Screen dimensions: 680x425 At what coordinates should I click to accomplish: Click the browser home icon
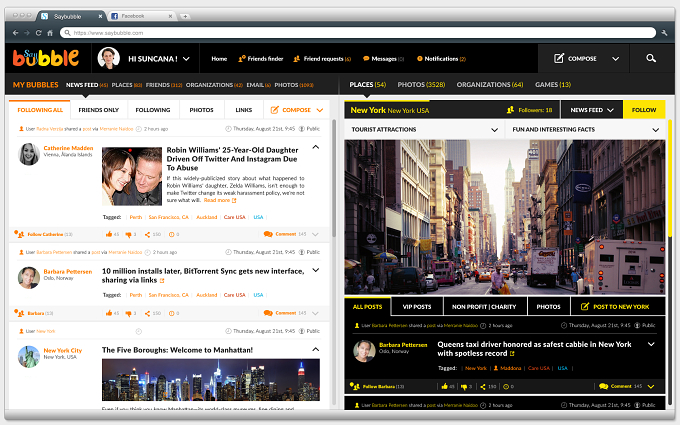50,33
